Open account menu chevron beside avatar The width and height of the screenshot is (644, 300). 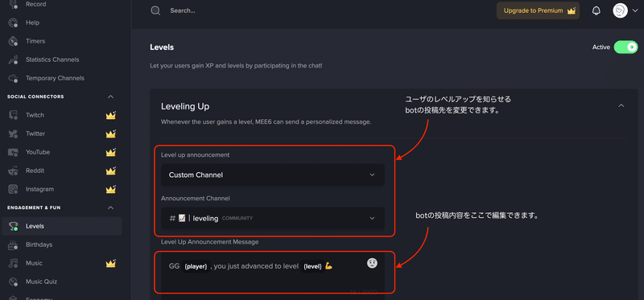tap(635, 11)
